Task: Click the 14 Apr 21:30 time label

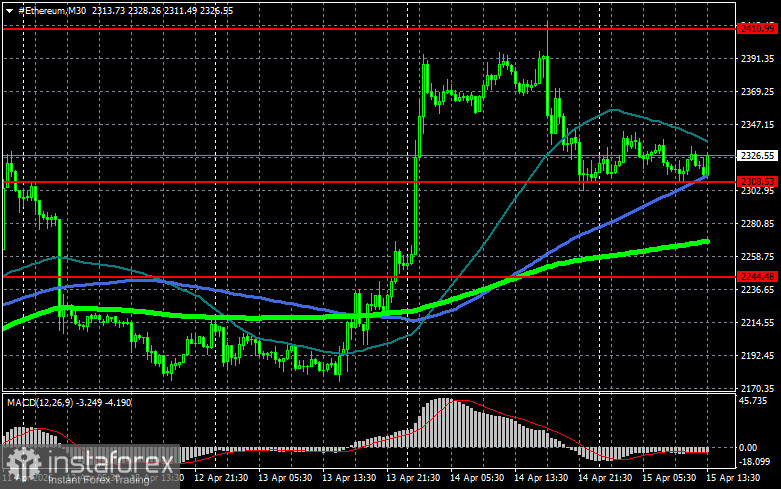Action: point(605,478)
